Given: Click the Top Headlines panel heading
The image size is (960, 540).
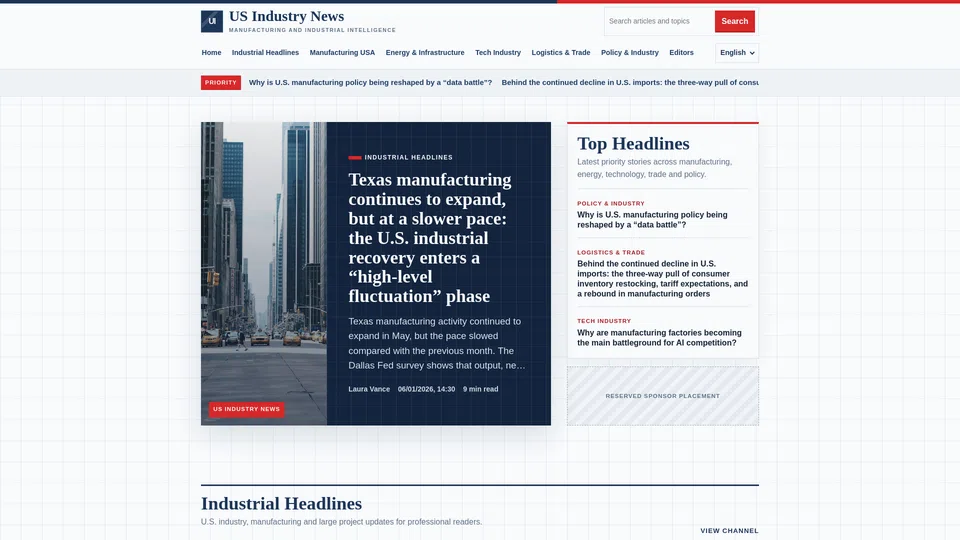Looking at the screenshot, I should tap(633, 144).
